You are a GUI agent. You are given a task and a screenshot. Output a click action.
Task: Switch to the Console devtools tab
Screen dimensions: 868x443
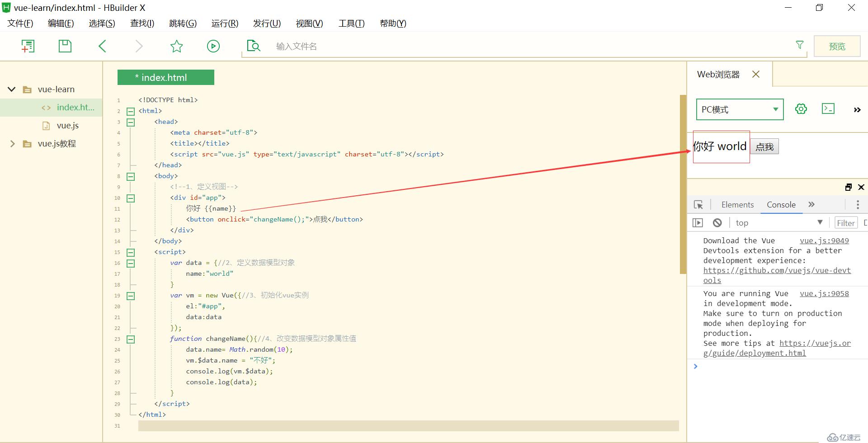tap(781, 205)
